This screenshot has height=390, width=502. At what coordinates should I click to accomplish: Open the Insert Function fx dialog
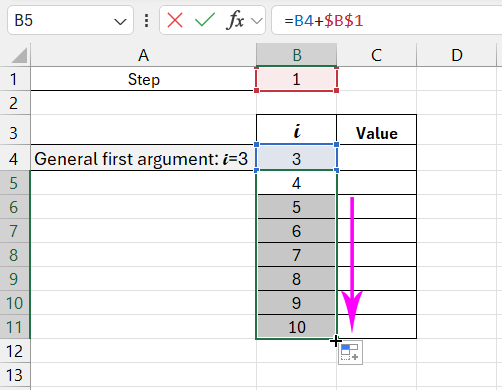tap(235, 20)
